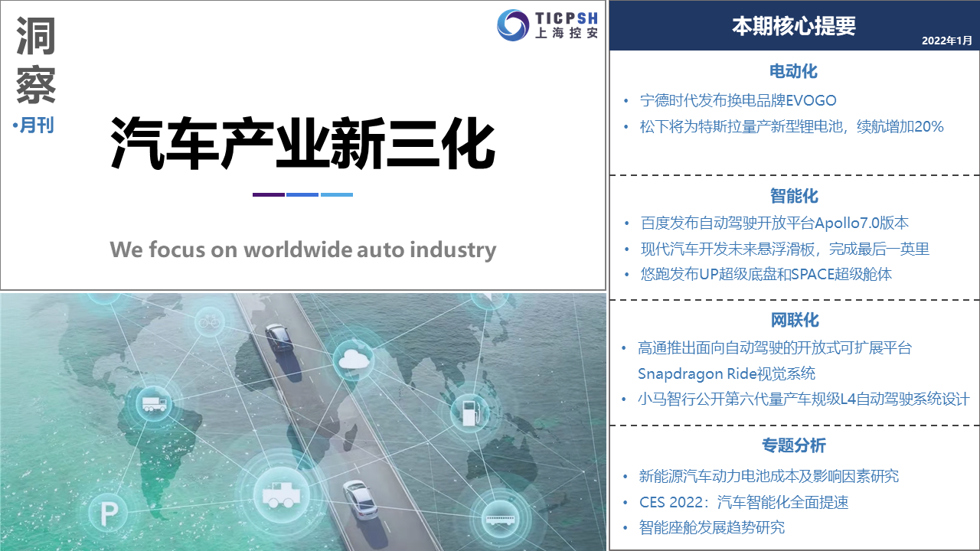Click the main title 汽车产业新三化
980x551 pixels.
point(303,144)
